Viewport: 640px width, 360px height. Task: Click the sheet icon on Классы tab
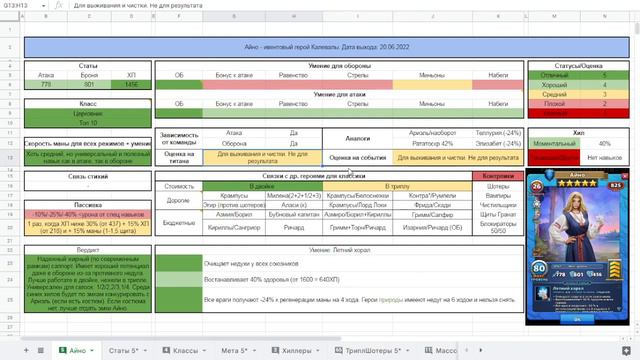(x=166, y=350)
